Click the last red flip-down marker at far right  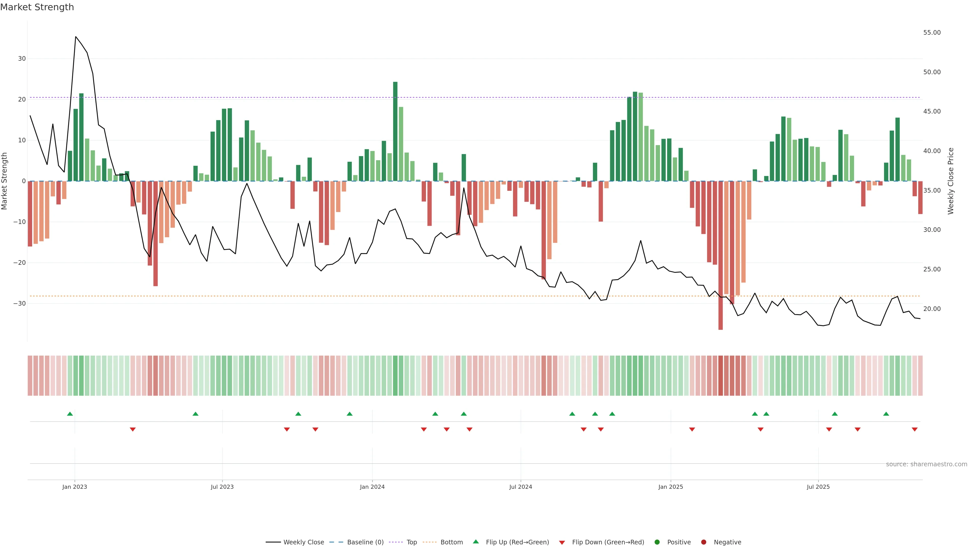[x=915, y=429]
